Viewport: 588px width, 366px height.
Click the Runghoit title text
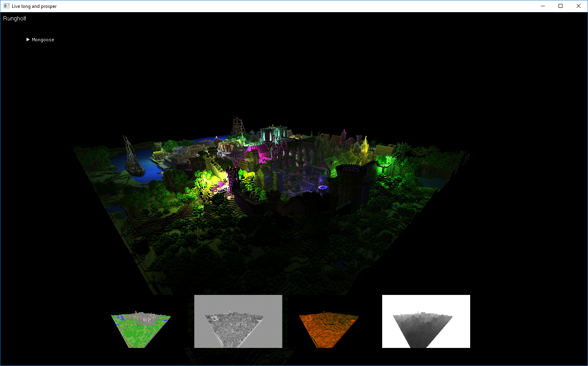[x=15, y=18]
